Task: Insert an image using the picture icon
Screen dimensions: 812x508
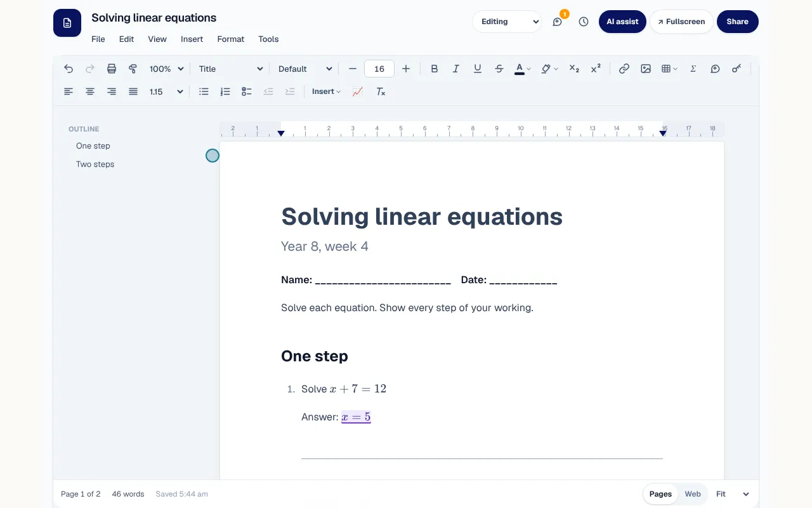Action: pos(646,69)
